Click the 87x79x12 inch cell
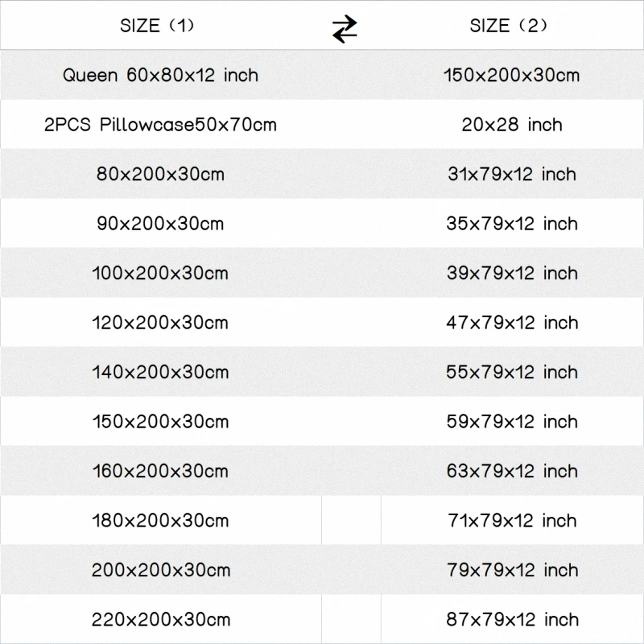 (x=512, y=620)
